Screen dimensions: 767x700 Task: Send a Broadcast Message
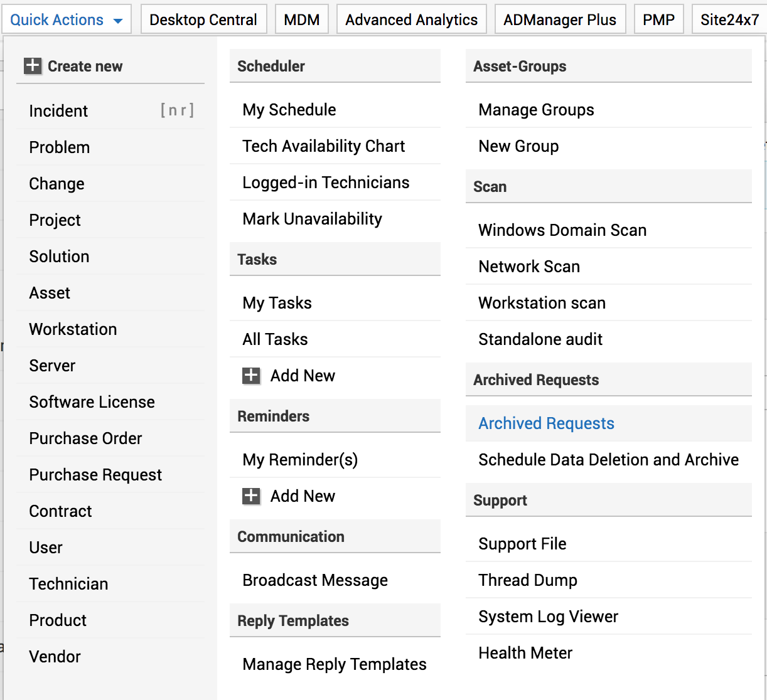click(315, 580)
